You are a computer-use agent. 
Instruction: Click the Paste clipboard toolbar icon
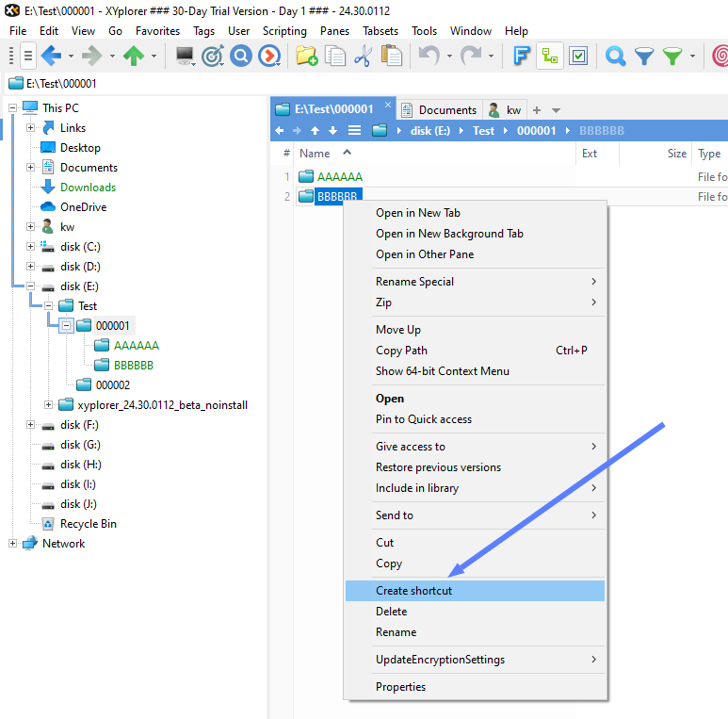click(392, 56)
